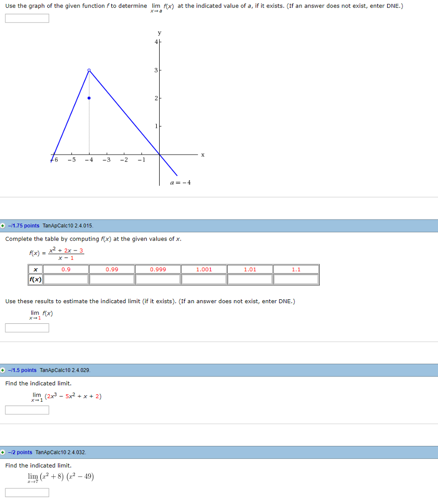Click the filled blue dot above x = -4
The image size is (438, 504).
click(x=89, y=98)
